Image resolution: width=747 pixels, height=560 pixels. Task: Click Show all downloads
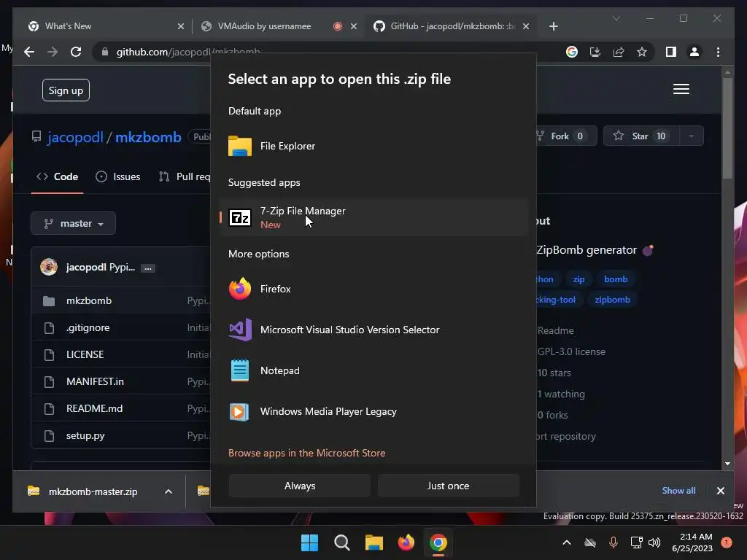click(678, 491)
